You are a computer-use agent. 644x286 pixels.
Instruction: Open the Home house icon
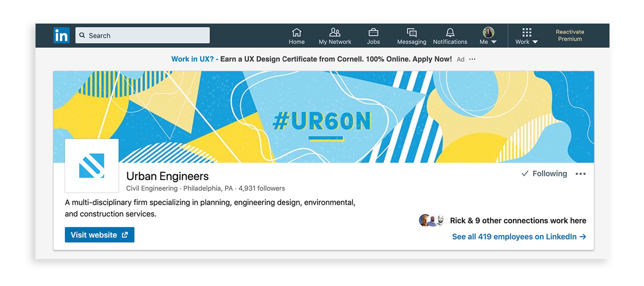296,32
